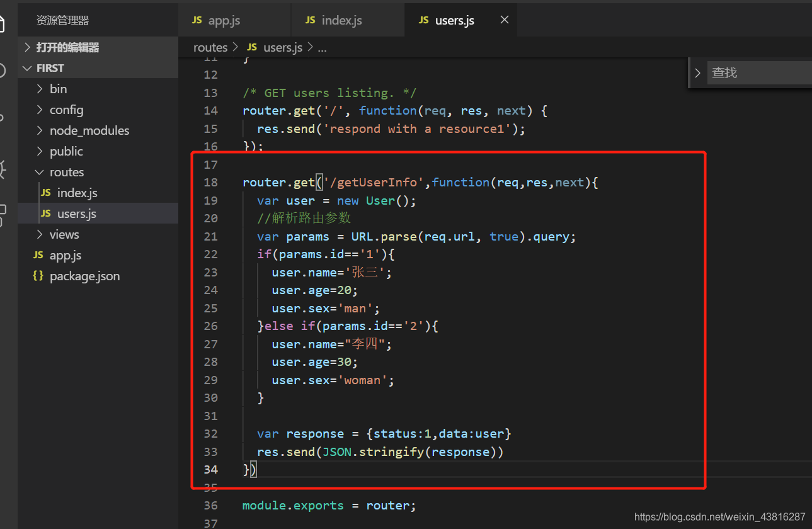Screen dimensions: 812x529
Task: Open package.json in the explorer
Action: pos(98,276)
